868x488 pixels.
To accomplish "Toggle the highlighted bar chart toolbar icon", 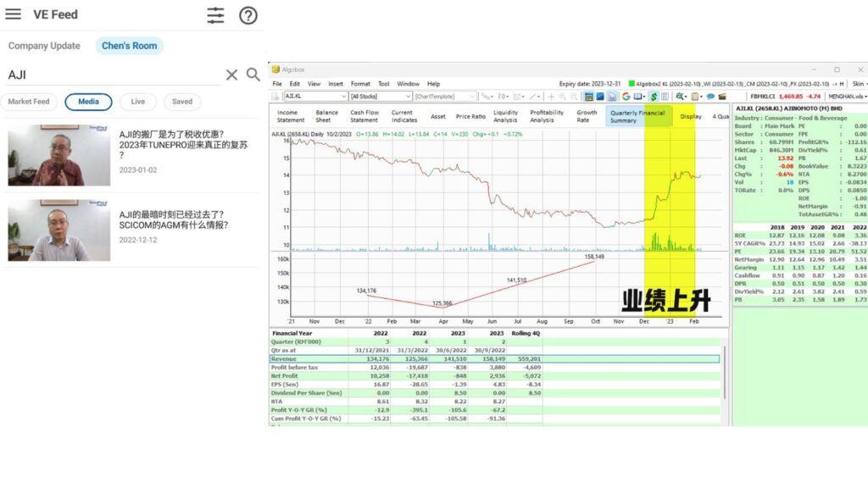I will point(612,97).
